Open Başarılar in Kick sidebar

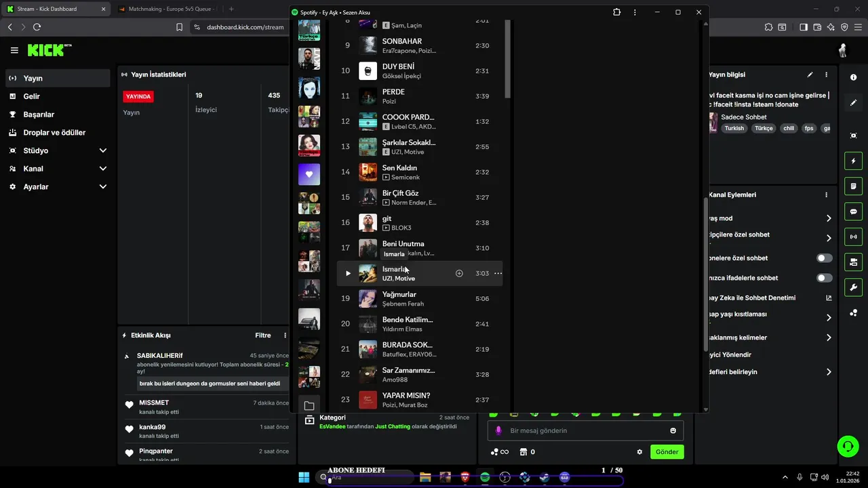[x=58, y=115]
